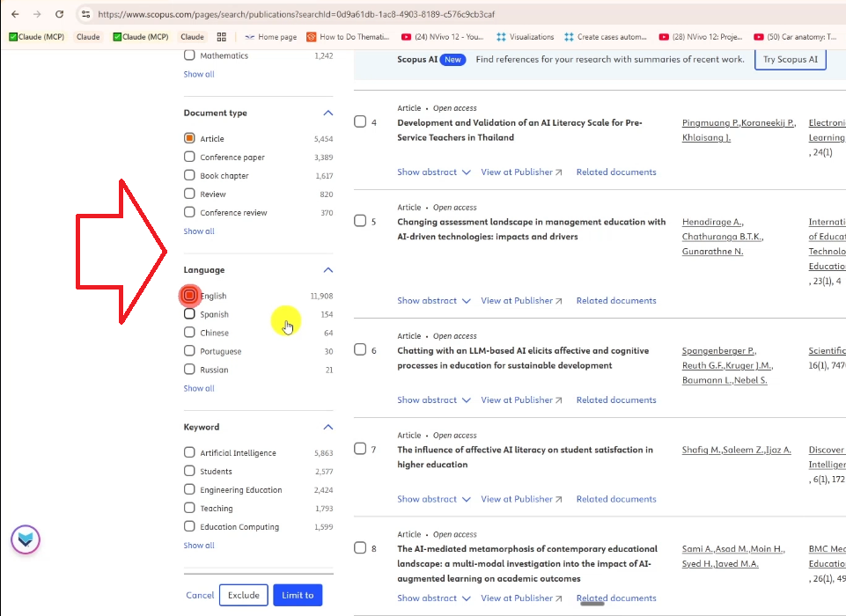846x616 pixels.
Task: Open Create cases autom... bookmark
Action: coord(606,37)
